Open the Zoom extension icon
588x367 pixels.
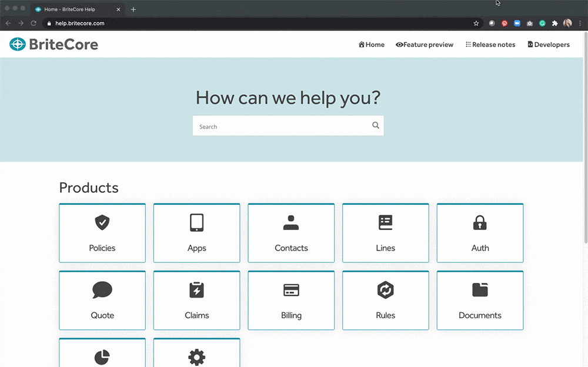[x=517, y=24]
